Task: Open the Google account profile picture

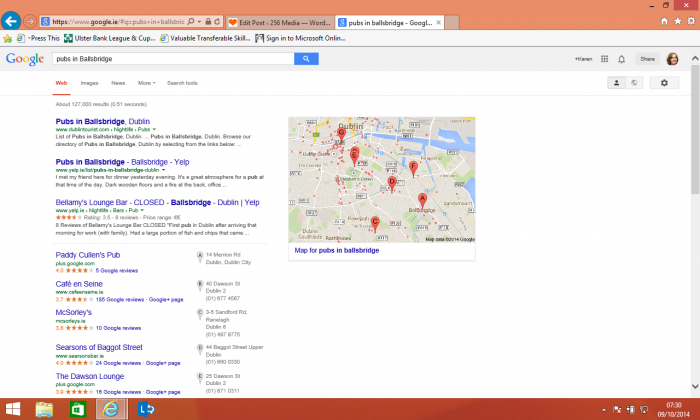Action: (x=672, y=59)
